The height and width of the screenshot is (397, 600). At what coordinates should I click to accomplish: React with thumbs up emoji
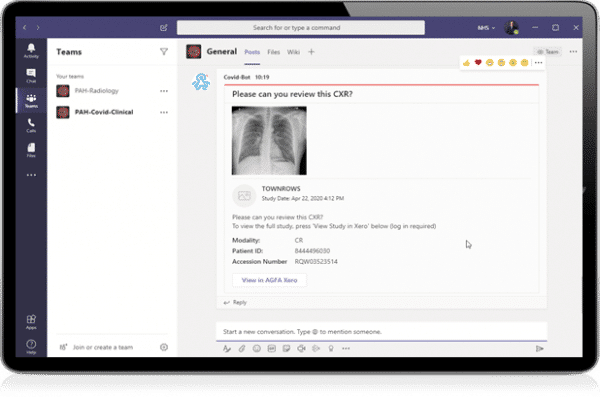pos(466,62)
